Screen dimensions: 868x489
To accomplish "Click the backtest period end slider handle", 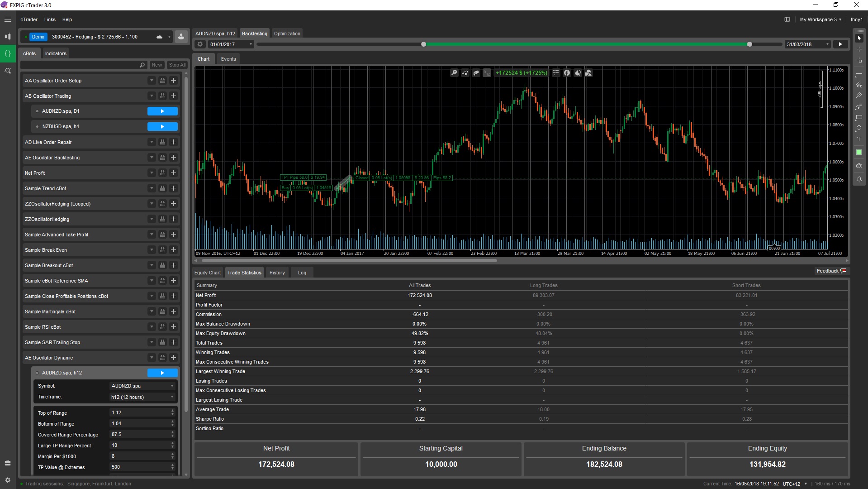I will pyautogui.click(x=749, y=44).
